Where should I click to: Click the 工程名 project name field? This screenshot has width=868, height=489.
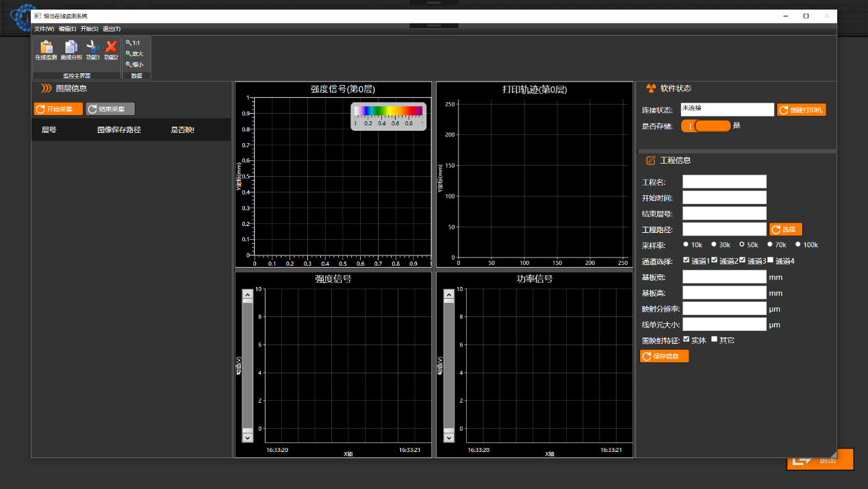click(724, 181)
